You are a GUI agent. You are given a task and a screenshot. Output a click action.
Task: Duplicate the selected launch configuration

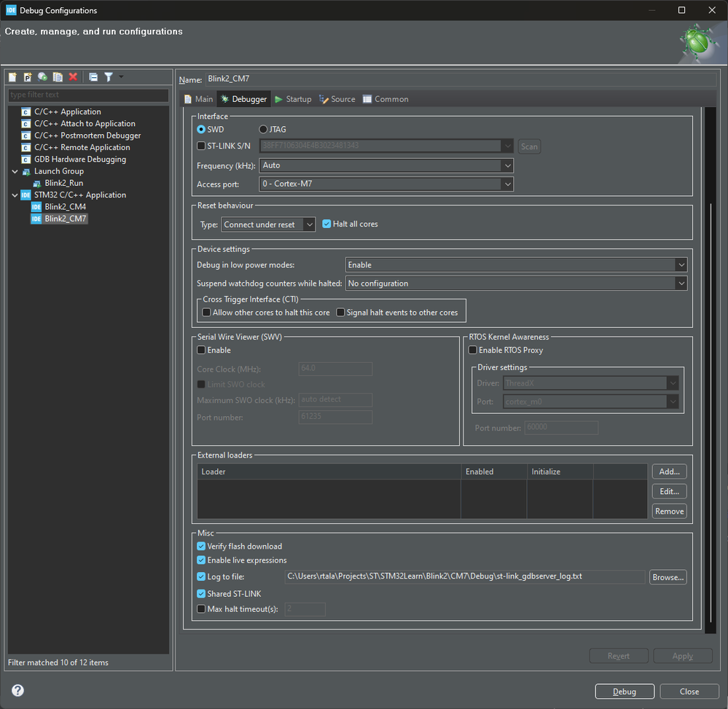(58, 77)
